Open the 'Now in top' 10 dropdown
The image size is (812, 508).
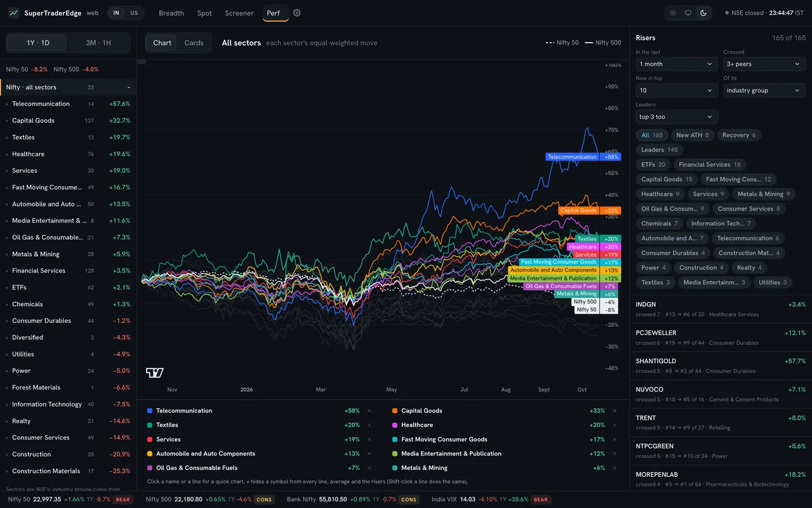pos(677,90)
